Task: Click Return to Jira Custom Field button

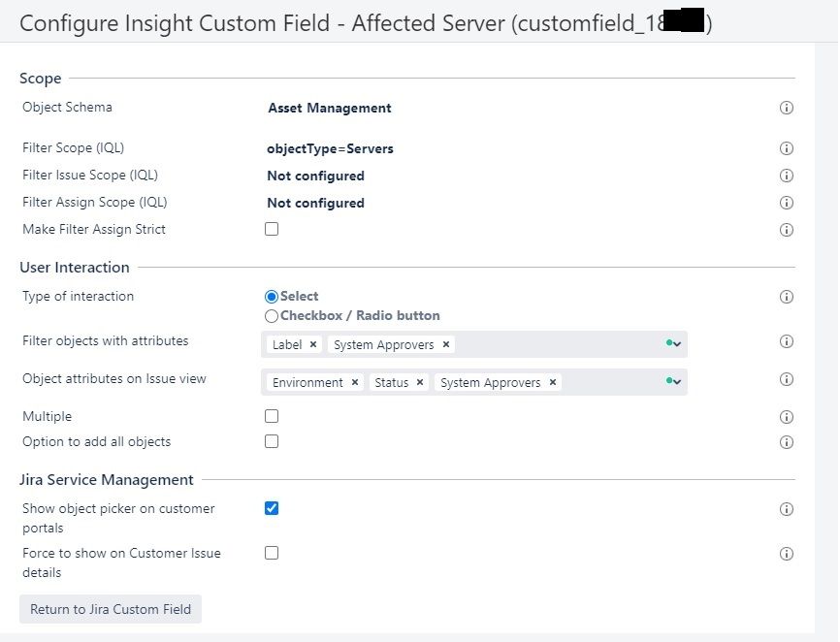Action: pyautogui.click(x=111, y=610)
